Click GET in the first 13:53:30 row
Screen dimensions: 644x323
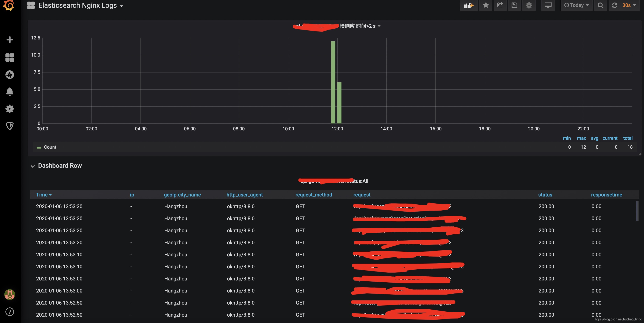(x=300, y=206)
